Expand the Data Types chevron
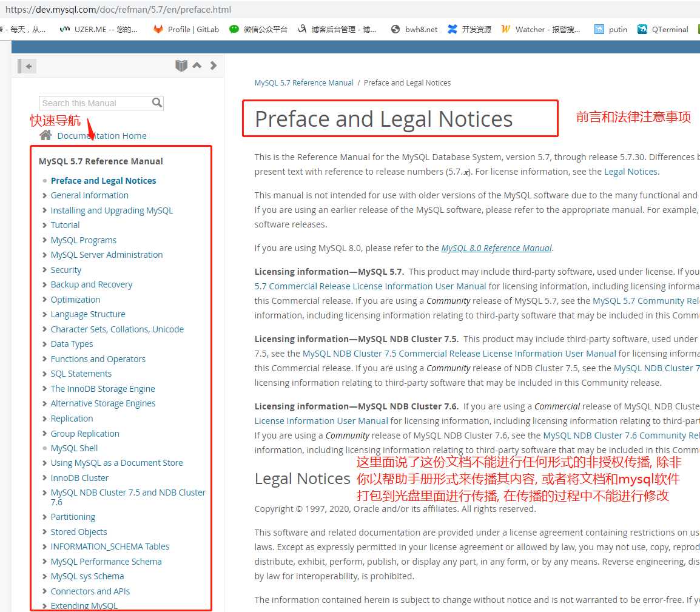 [x=44, y=344]
